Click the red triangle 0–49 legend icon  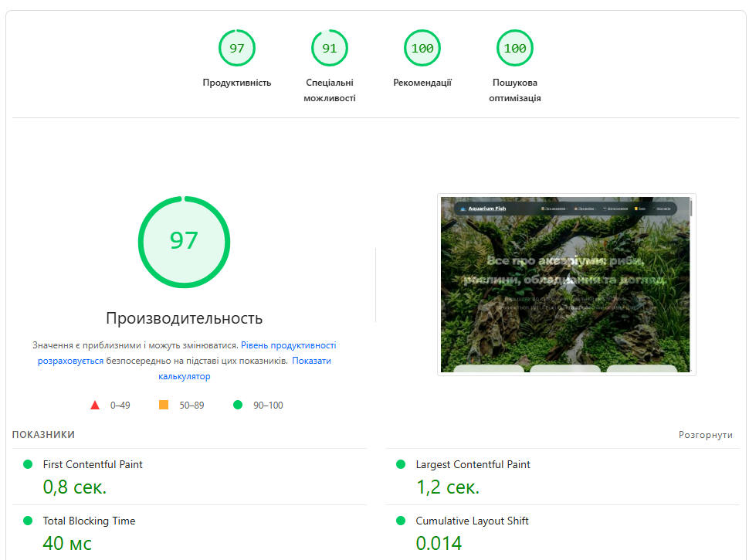pyautogui.click(x=95, y=405)
